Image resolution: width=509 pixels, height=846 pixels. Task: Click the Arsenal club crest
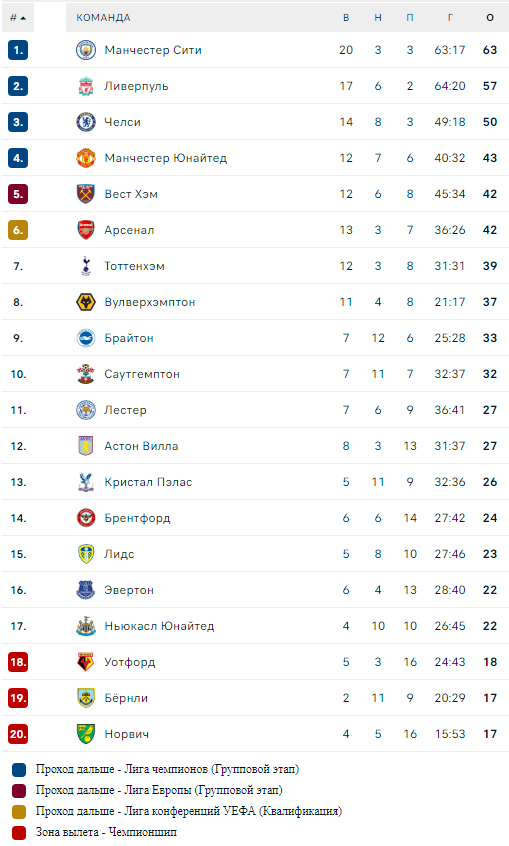(x=86, y=230)
